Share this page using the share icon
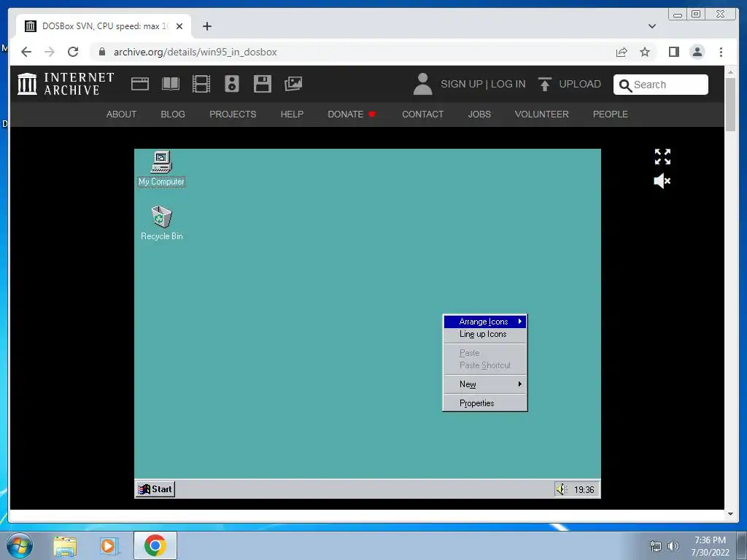Screen dimensions: 747x560 tap(622, 52)
